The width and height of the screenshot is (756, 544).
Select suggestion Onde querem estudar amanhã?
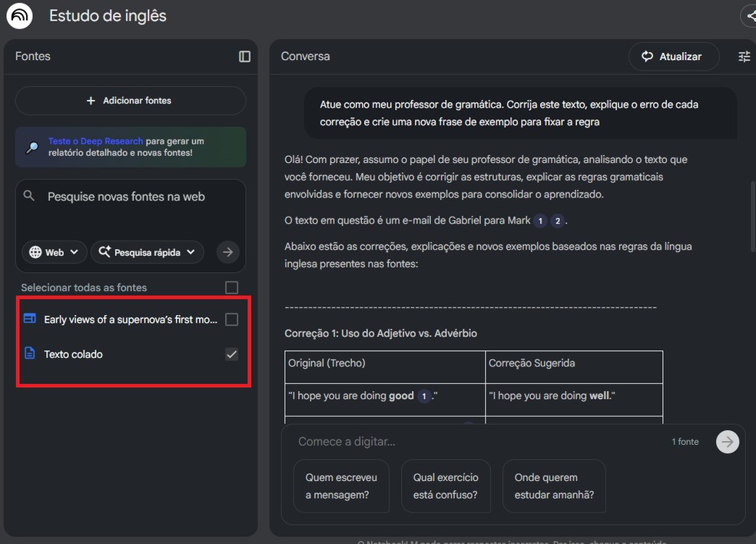[x=553, y=486]
